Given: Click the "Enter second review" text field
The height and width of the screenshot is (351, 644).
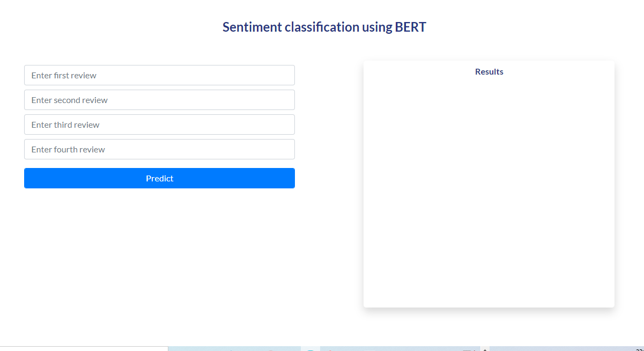Looking at the screenshot, I should 159,100.
